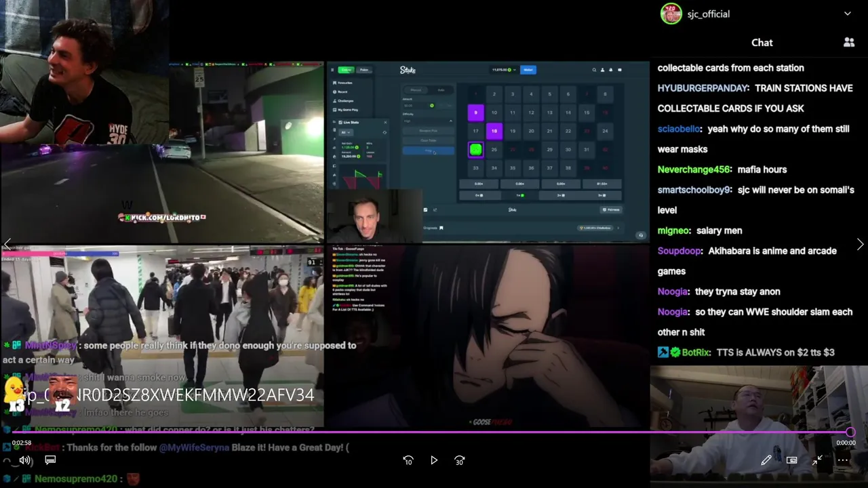Reset Live Stats with the refresh icon
Screen dimensions: 868x488
pos(384,132)
